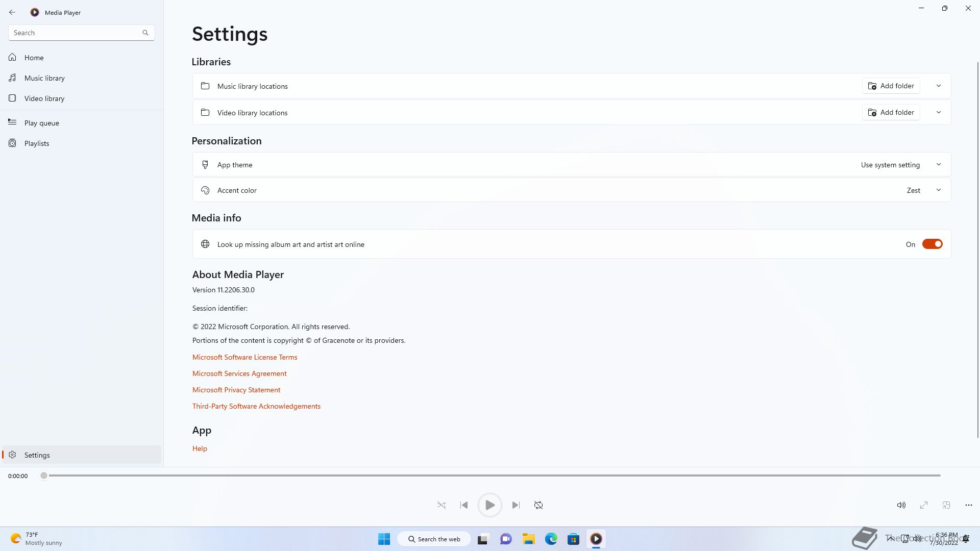Open Microsoft Privacy Statement link
Screen dimensions: 980x551
pyautogui.click(x=236, y=390)
